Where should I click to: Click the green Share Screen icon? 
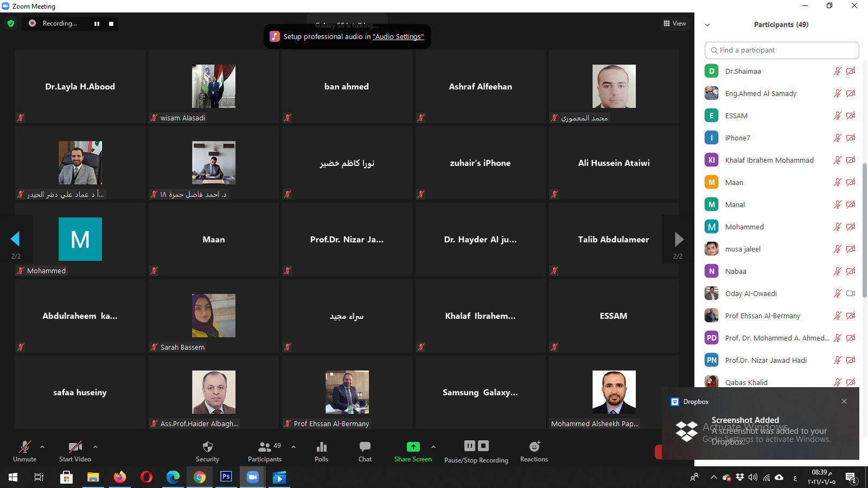413,447
